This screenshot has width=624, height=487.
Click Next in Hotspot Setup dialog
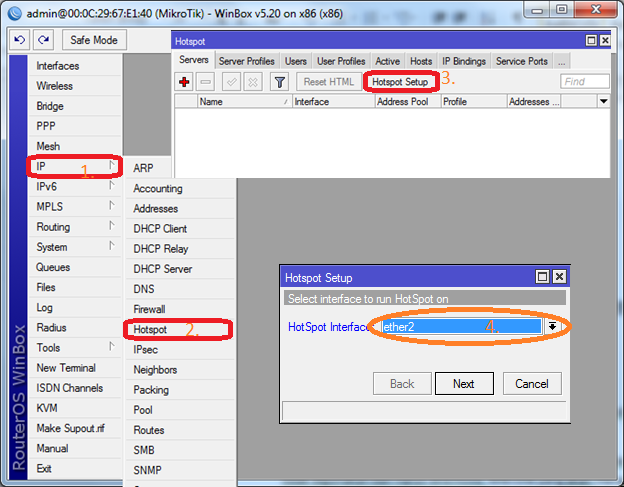click(x=464, y=384)
